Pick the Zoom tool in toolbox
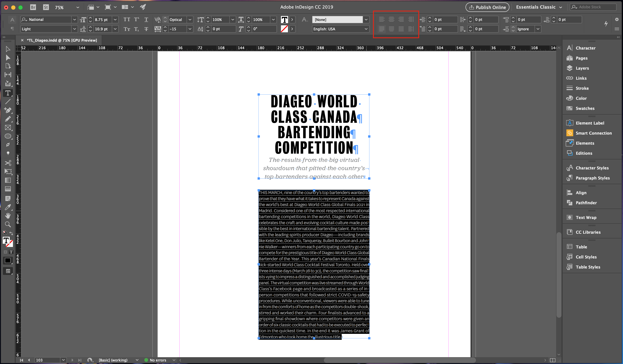This screenshot has width=623, height=364. pos(8,225)
